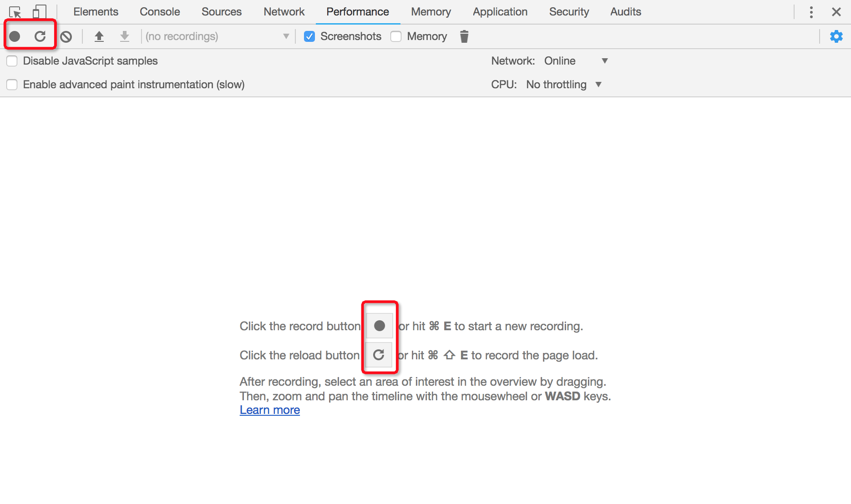The width and height of the screenshot is (851, 504).
Task: Open the CPU No throttling dropdown
Action: tap(564, 85)
